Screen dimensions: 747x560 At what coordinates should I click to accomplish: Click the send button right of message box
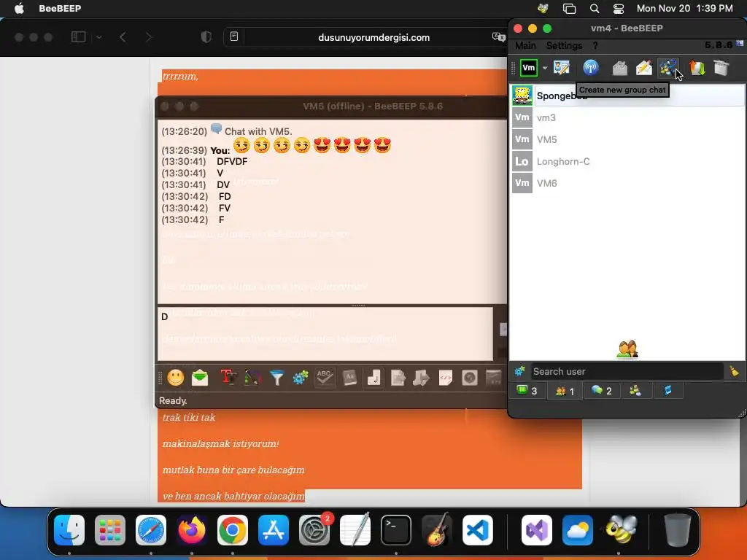coord(502,329)
